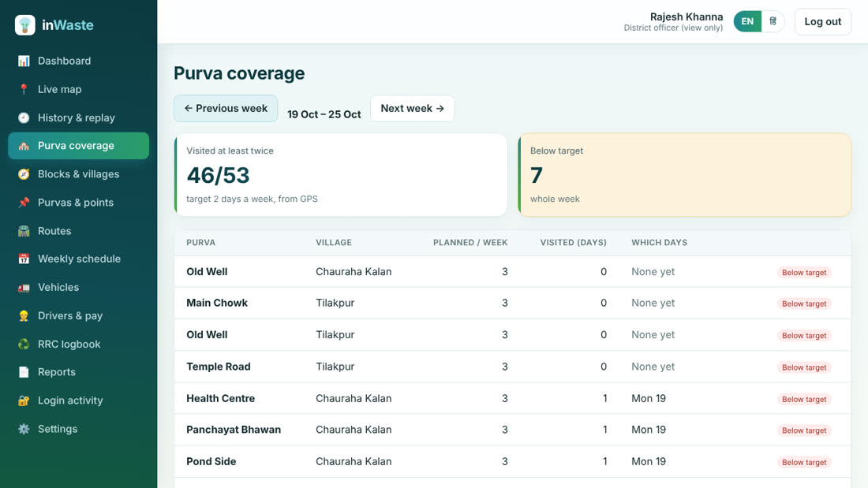Click the inWaste lightbulb logo icon
This screenshot has height=488, width=868.
click(25, 25)
